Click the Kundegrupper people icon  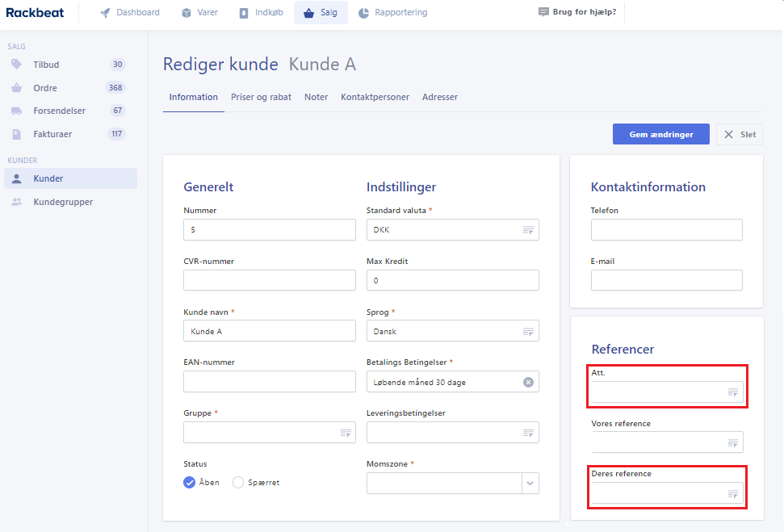pyautogui.click(x=16, y=202)
